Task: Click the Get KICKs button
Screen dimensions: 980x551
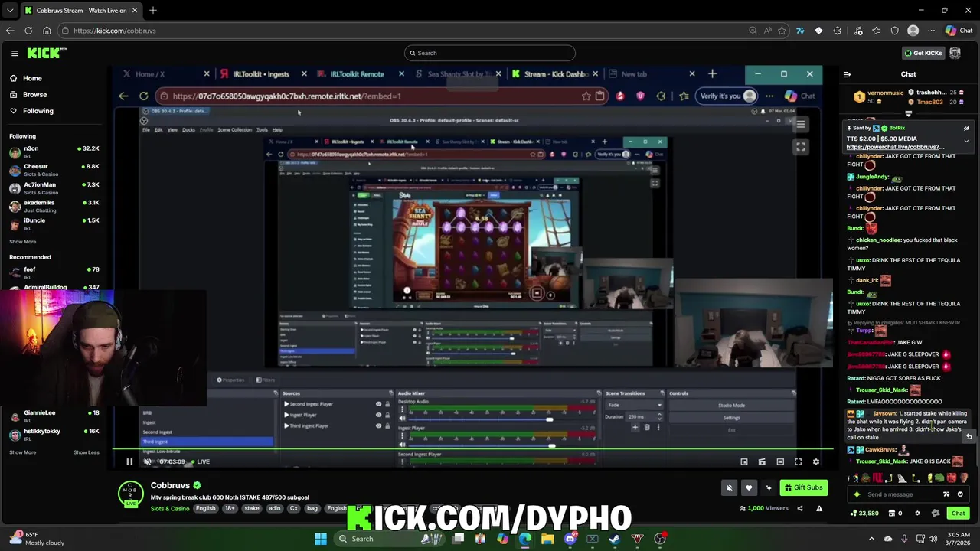Action: coord(923,53)
